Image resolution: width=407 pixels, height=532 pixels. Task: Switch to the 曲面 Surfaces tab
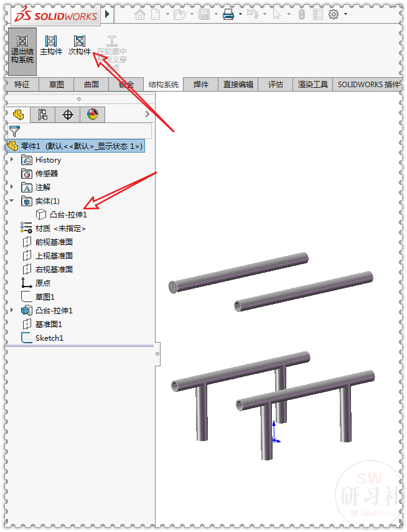tap(91, 85)
